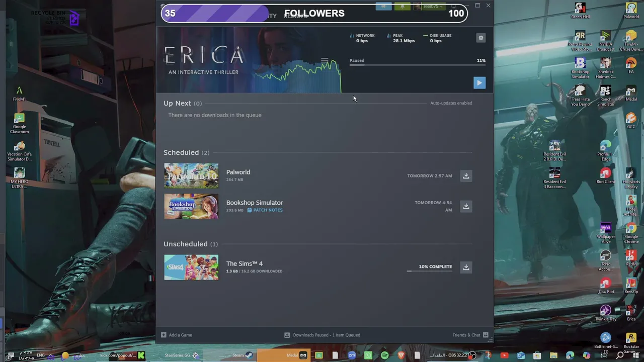Image resolution: width=644 pixels, height=362 pixels.
Task: Click The Sims 4 download progress bar
Action: (x=429, y=271)
